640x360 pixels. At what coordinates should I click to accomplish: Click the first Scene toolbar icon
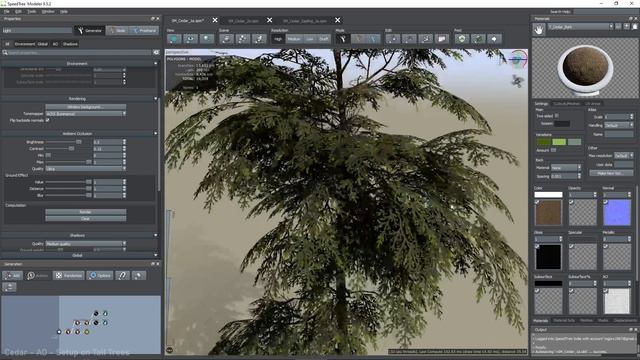click(x=226, y=39)
